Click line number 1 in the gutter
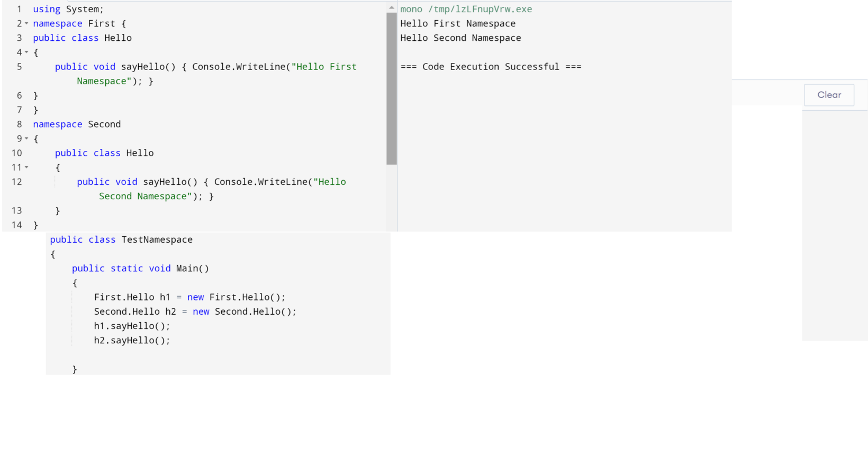Viewport: 868px width, 471px height. pyautogui.click(x=19, y=10)
